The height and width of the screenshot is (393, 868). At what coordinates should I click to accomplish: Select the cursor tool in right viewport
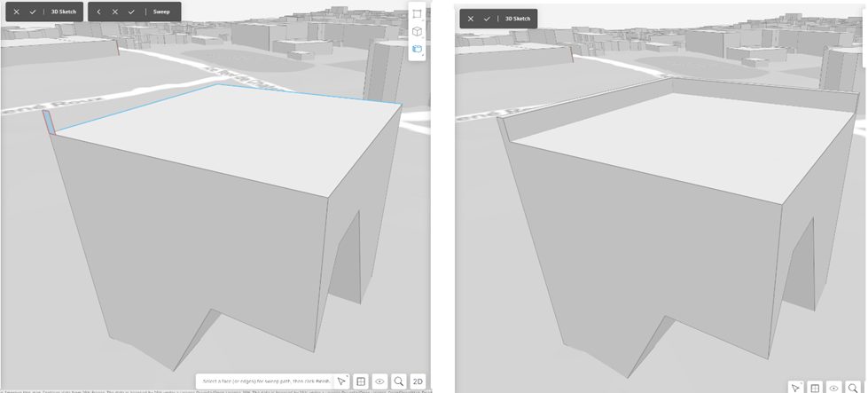click(x=796, y=388)
